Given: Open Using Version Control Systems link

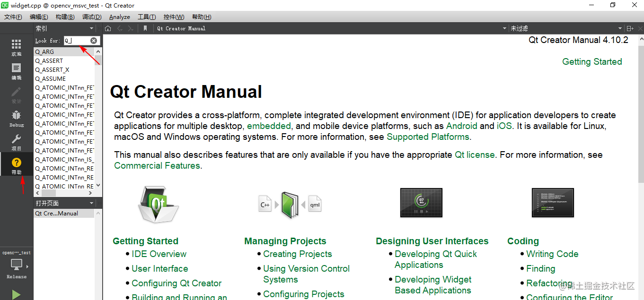Looking at the screenshot, I should click(x=307, y=274).
